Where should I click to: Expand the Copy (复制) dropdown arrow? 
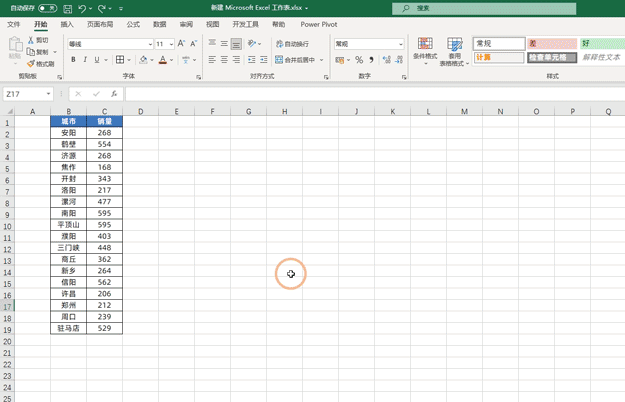tap(55, 52)
